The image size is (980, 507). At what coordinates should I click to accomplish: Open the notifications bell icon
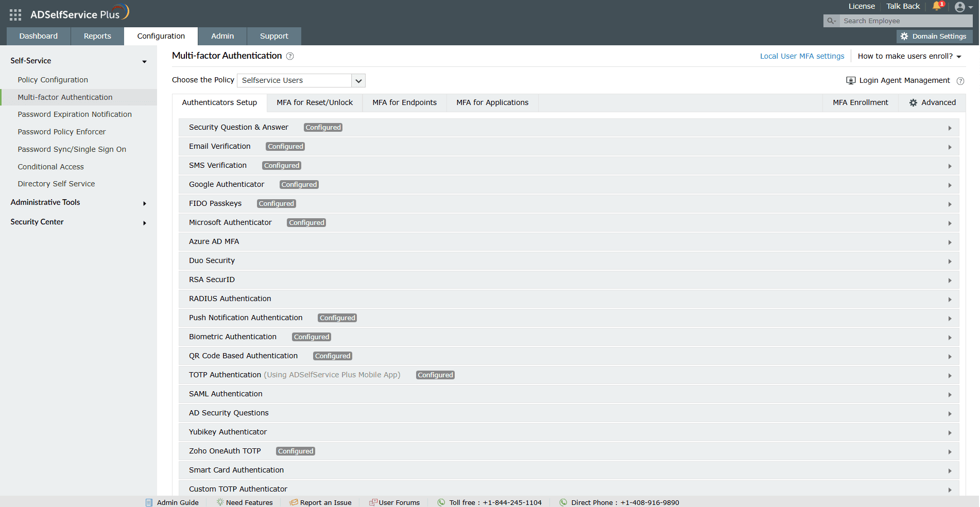(x=937, y=6)
